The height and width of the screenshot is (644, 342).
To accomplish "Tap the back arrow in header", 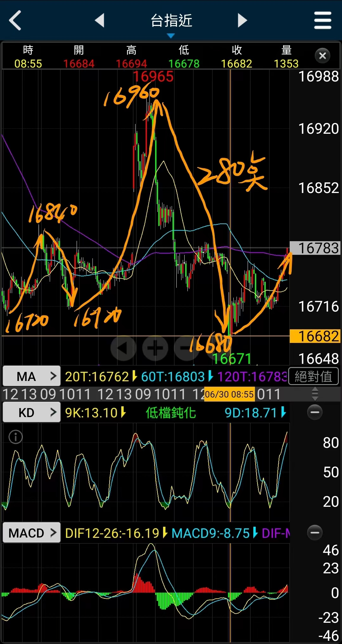I will [15, 20].
